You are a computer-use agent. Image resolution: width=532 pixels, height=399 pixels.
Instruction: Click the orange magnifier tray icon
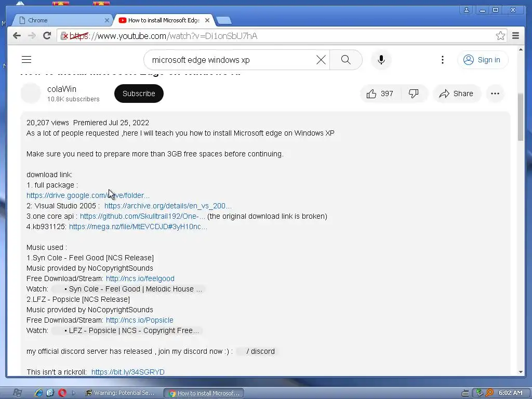coord(489,393)
